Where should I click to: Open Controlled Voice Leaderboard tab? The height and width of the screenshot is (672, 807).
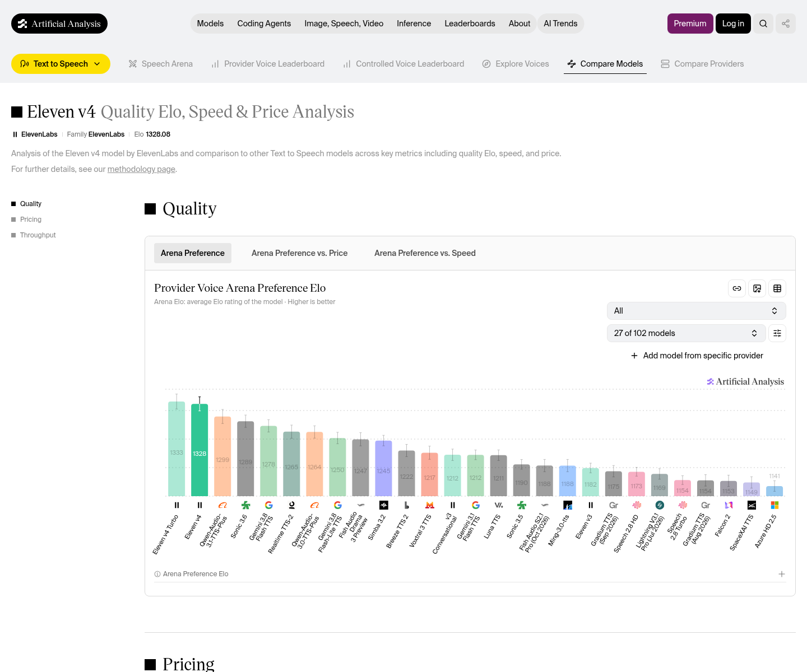[x=403, y=64]
